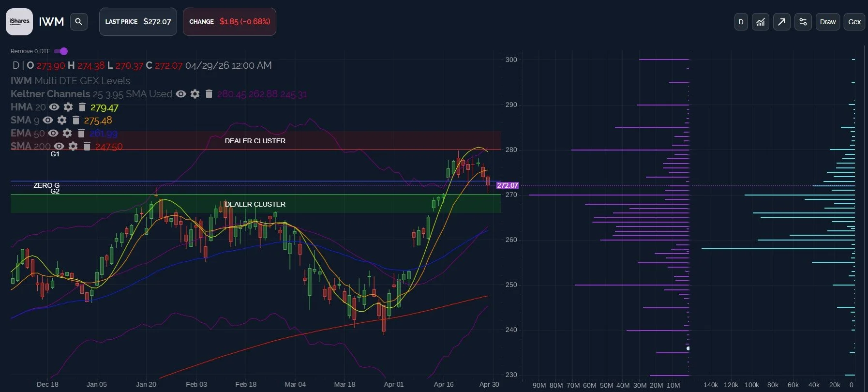868x392 pixels.
Task: Click the Gex button
Action: 854,22
